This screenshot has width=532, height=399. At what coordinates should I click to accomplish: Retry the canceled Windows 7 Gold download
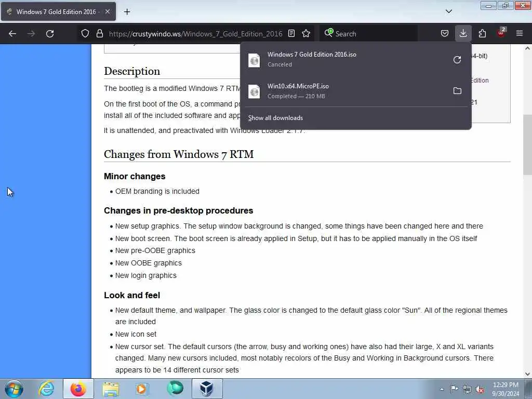coord(457,60)
